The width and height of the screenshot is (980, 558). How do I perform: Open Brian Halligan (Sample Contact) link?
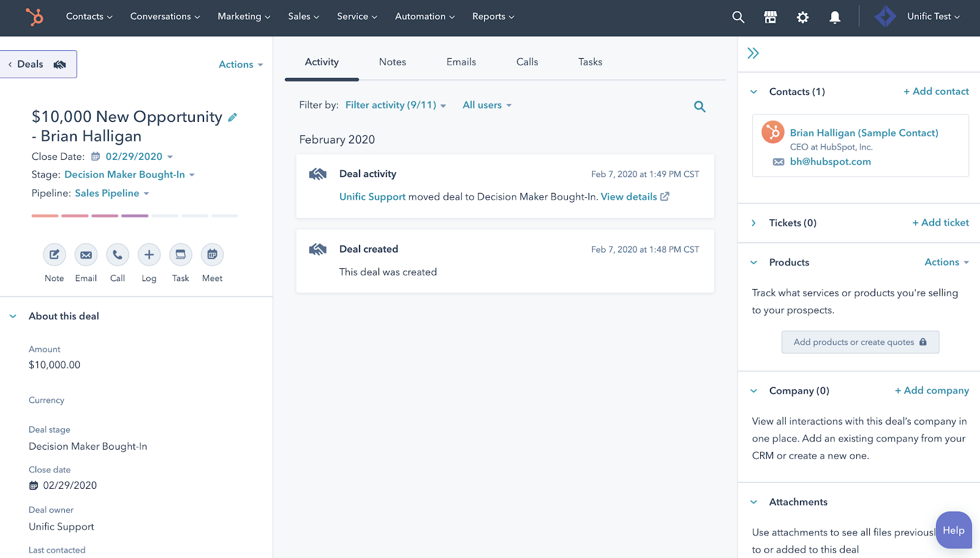pos(864,133)
